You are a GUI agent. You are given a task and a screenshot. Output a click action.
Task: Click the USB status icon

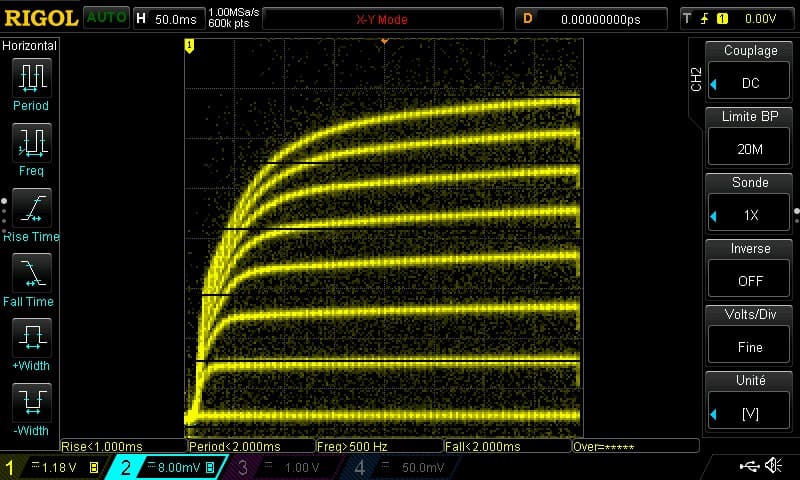point(750,466)
